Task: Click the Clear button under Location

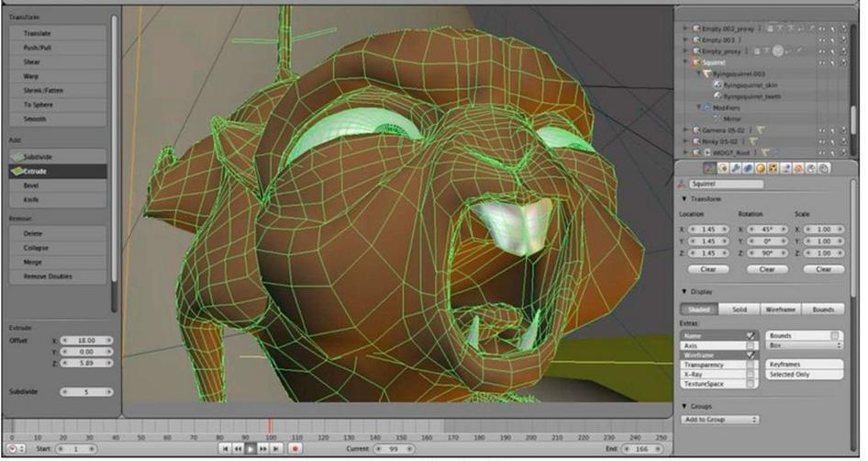Action: (708, 269)
